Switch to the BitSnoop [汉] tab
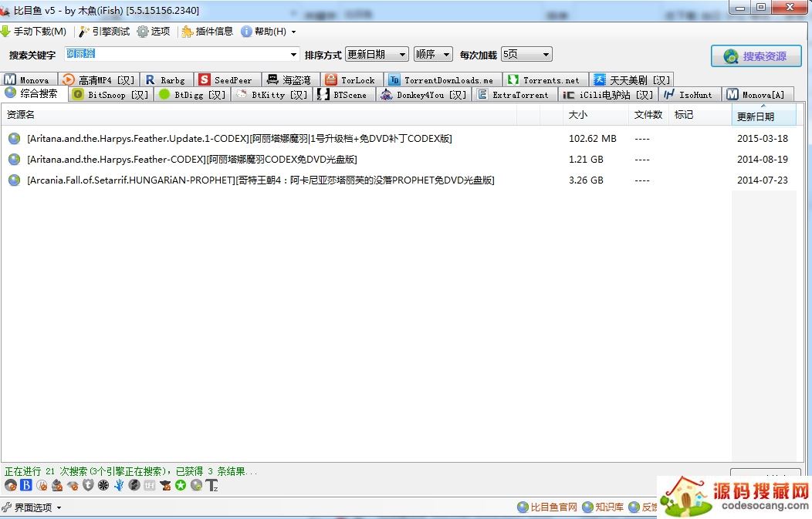The height and width of the screenshot is (519, 812). pyautogui.click(x=111, y=95)
